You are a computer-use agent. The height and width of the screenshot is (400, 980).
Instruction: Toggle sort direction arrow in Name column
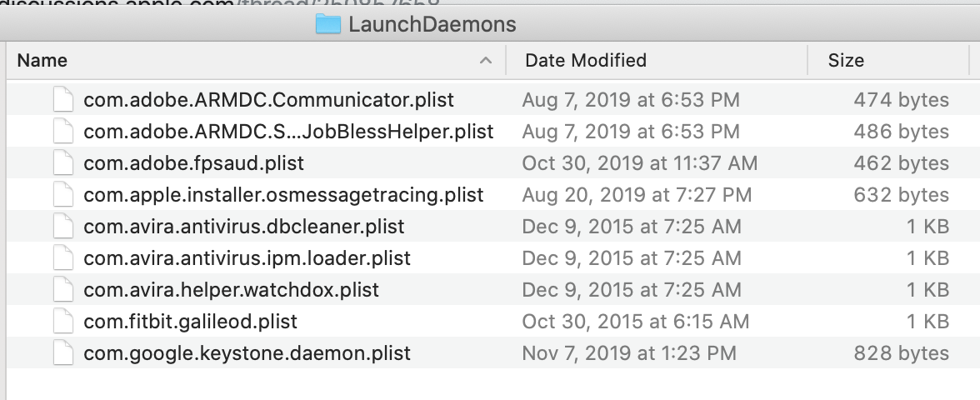pyautogui.click(x=485, y=61)
